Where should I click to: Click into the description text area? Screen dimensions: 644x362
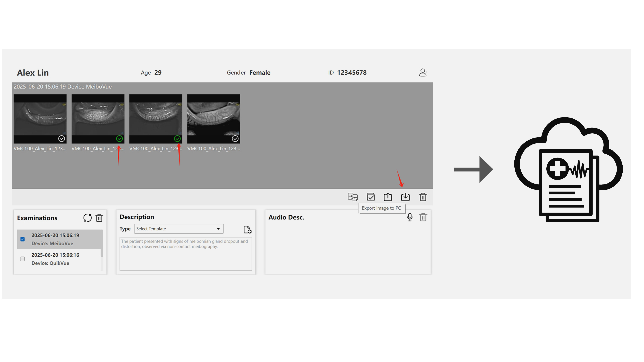185,258
